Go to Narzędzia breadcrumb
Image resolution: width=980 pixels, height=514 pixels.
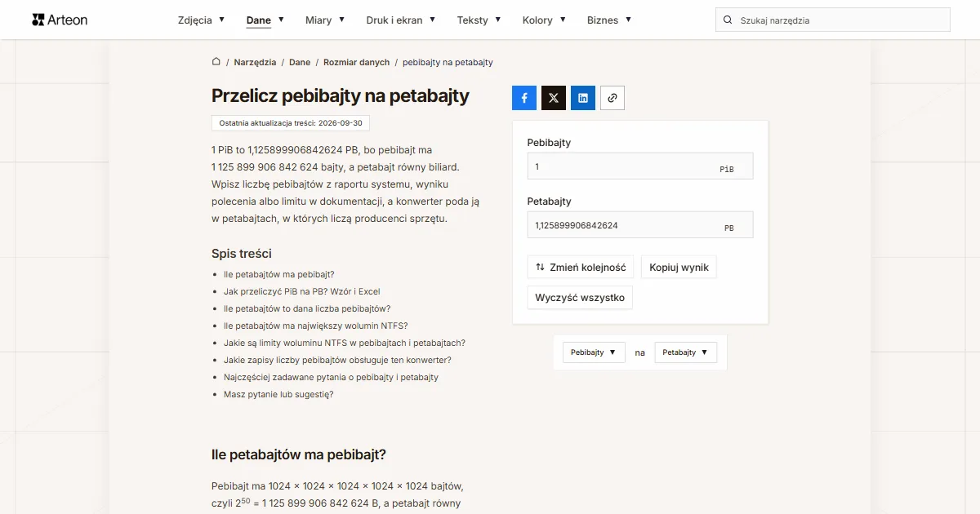tap(255, 62)
